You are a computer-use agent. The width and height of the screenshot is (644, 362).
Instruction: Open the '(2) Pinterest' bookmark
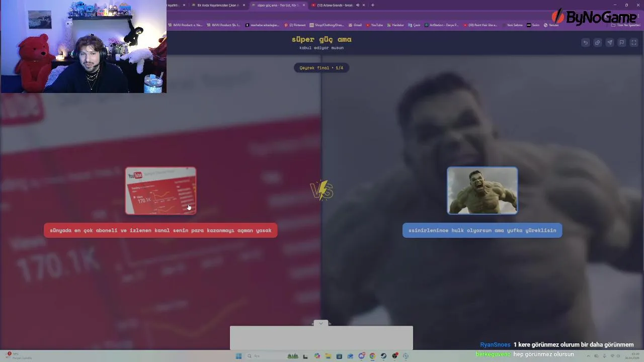point(295,25)
